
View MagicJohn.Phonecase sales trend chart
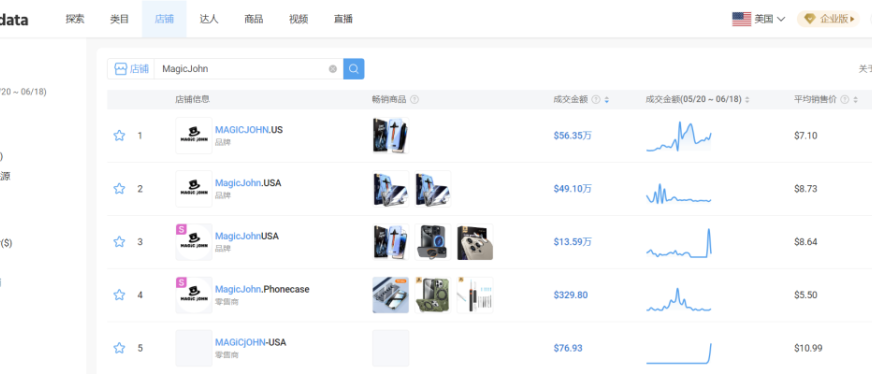[678, 300]
